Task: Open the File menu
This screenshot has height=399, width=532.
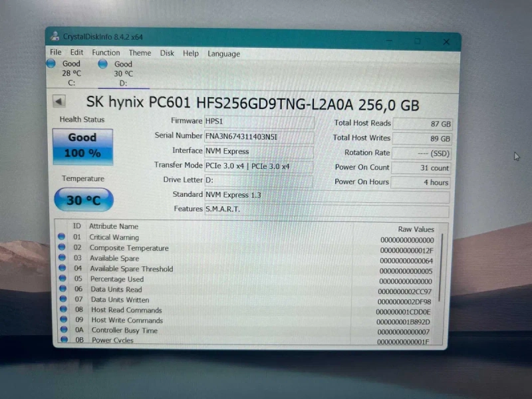Action: (56, 53)
